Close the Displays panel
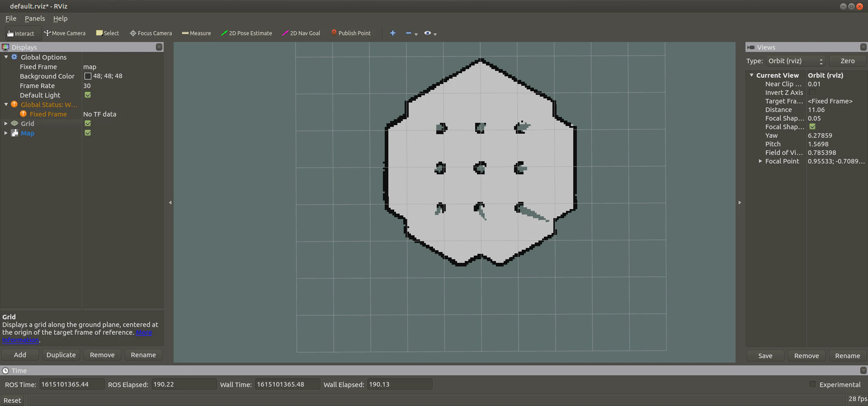Viewport: 868px width, 406px height. click(x=159, y=47)
